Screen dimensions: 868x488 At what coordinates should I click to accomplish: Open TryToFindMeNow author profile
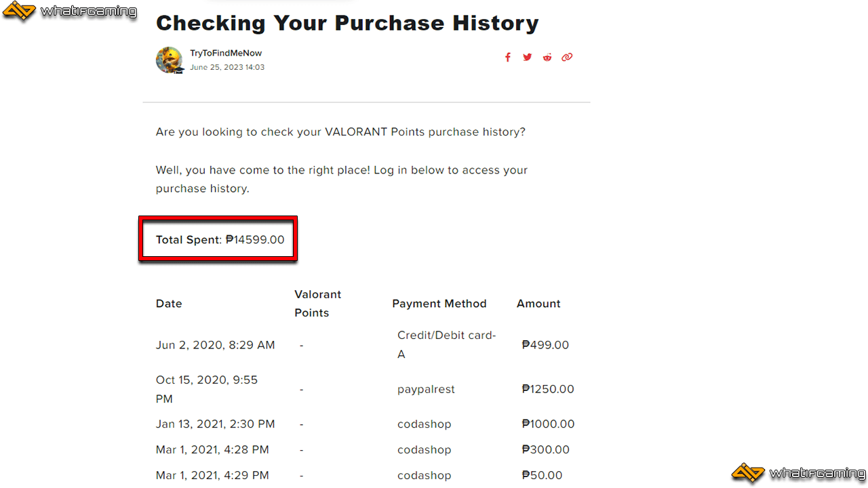pyautogui.click(x=226, y=53)
